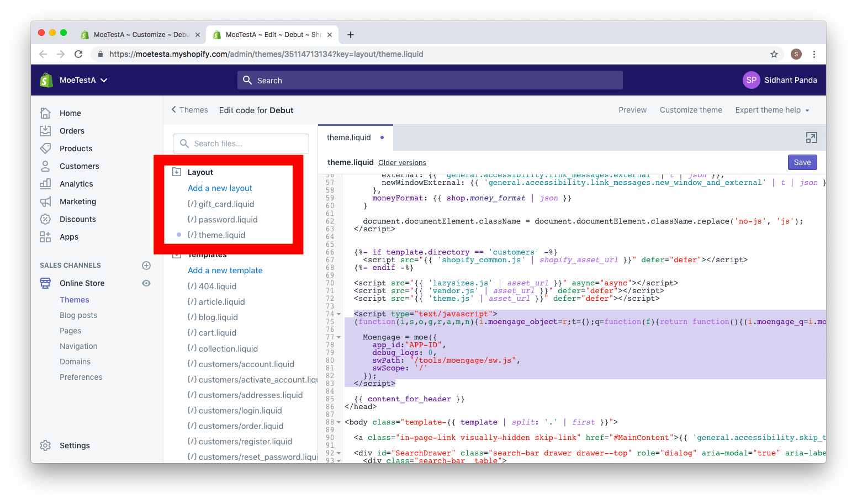The height and width of the screenshot is (504, 857).
Task: Fold code at line 77
Action: tap(338, 337)
